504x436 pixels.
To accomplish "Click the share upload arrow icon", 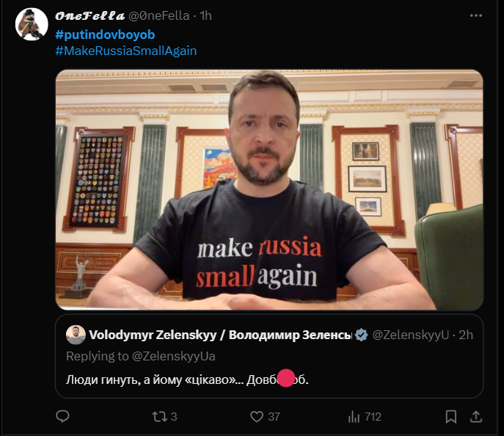I will [x=475, y=416].
